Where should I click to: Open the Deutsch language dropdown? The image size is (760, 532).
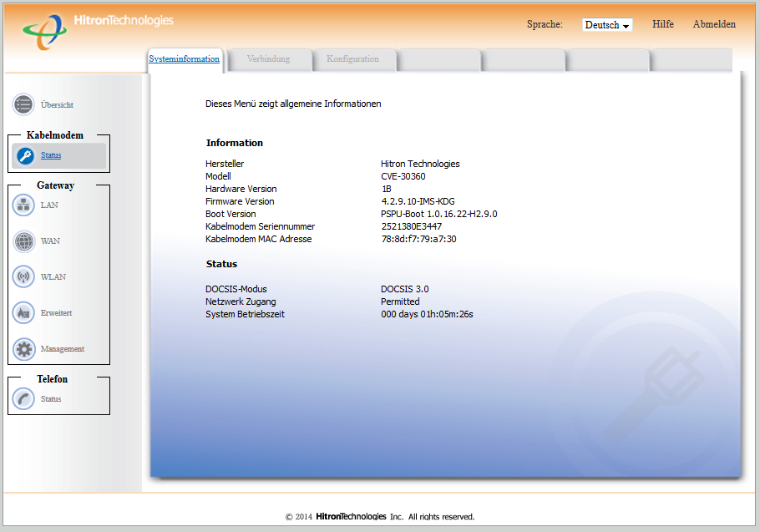pyautogui.click(x=607, y=25)
